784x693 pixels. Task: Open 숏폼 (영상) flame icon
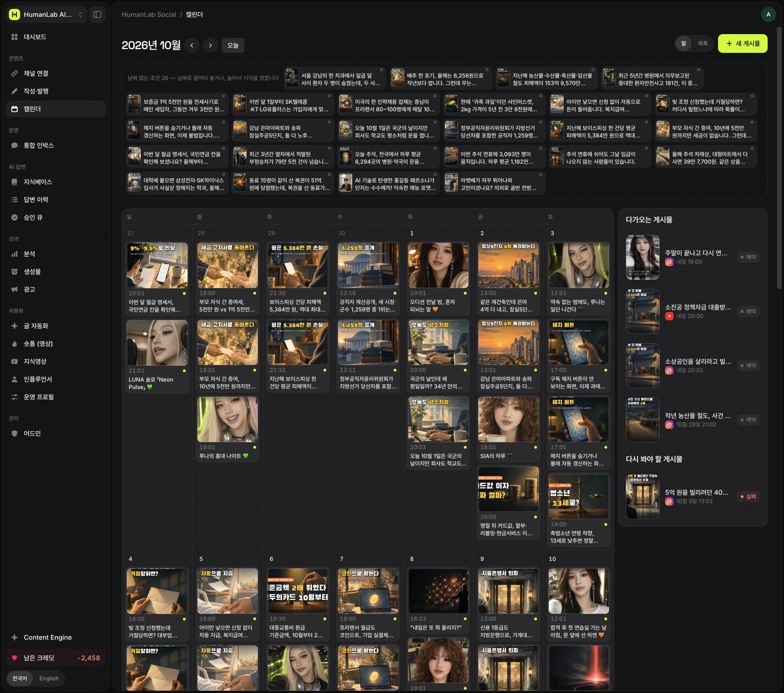point(15,344)
